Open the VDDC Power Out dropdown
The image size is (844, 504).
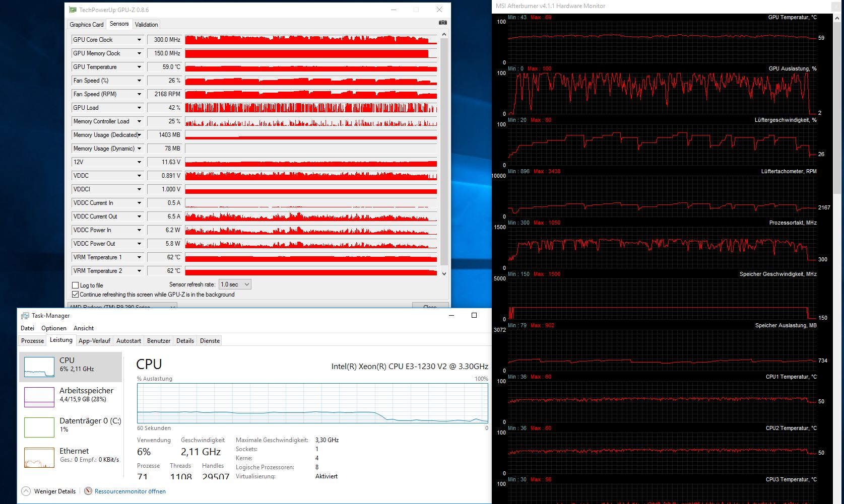pyautogui.click(x=139, y=244)
